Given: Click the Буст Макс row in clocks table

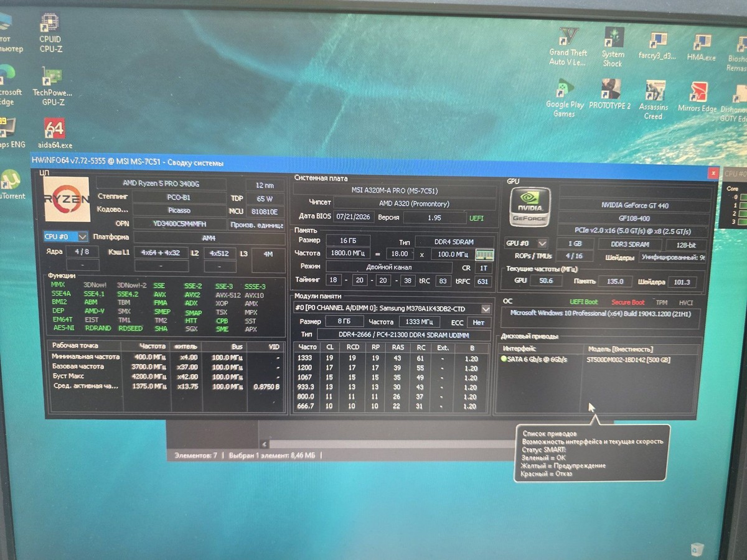Looking at the screenshot, I should tap(166, 376).
